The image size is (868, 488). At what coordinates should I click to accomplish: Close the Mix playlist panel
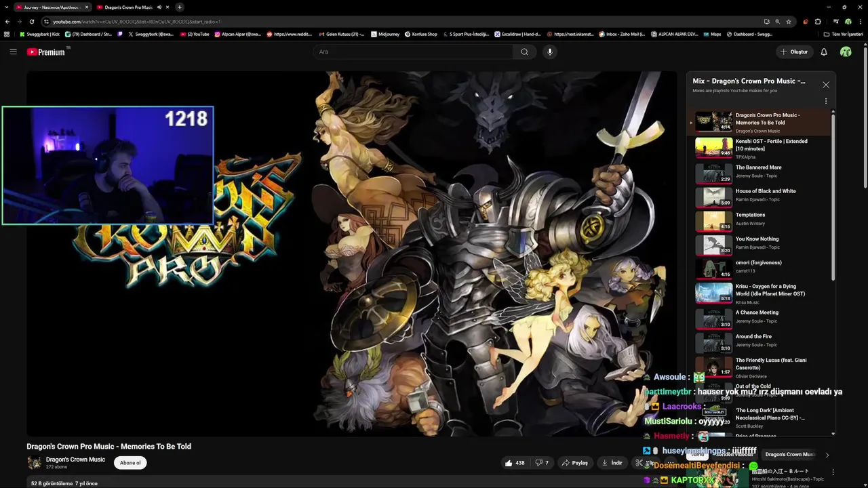826,85
